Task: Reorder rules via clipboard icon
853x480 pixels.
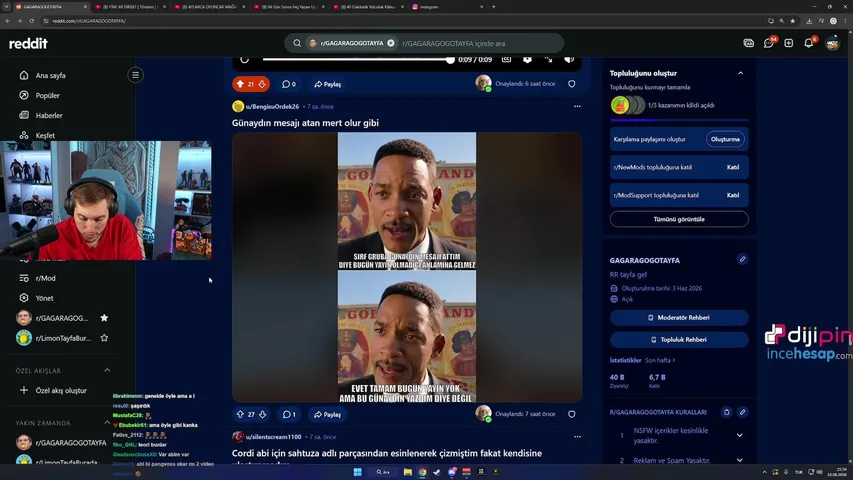Action: 726,412
